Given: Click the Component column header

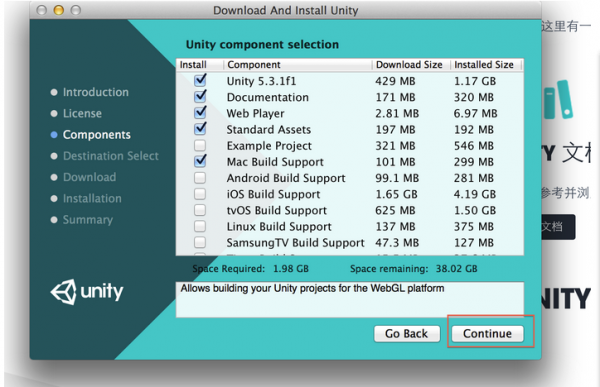Looking at the screenshot, I should (298, 65).
